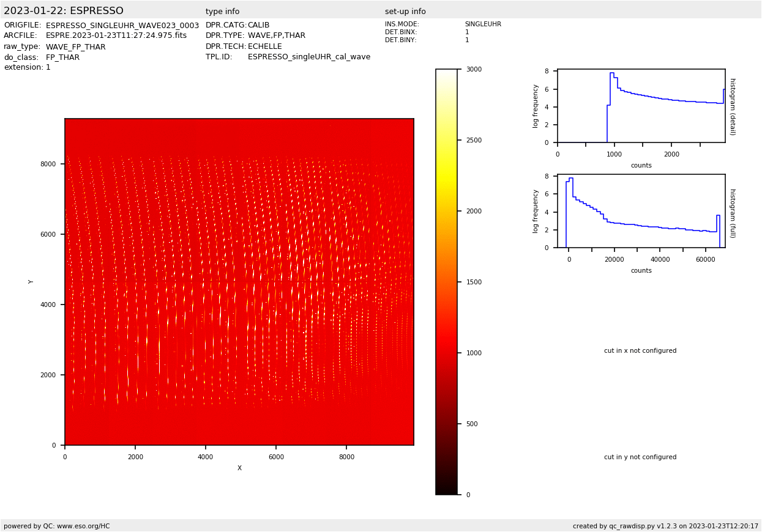This screenshot has height=532, width=762.
Task: Select the 'type info' section header
Action: 222,12
